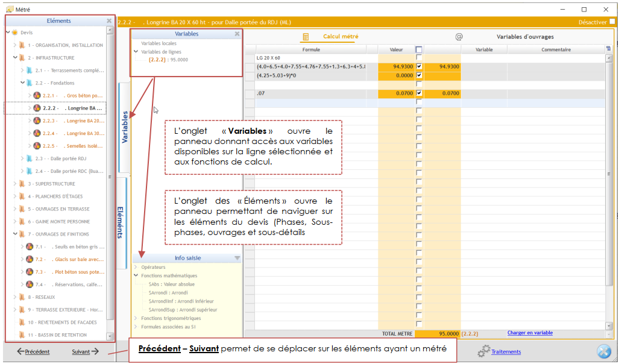This screenshot has width=619, height=364.
Task: Enable the Désactiver checkbox
Action: tap(611, 20)
